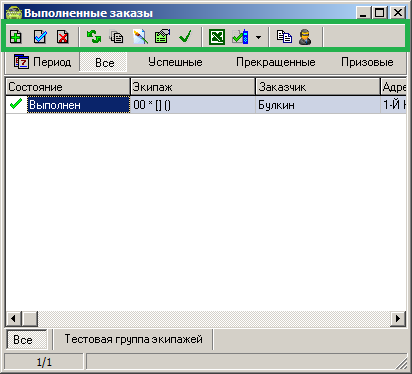Viewport: 412px width, 374px height.
Task: Maximize the Выполненные заказы window
Action: pos(379,13)
